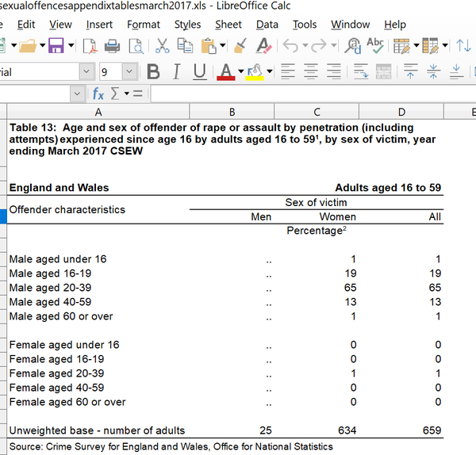Run the Spelling check icon
476x455 pixels.
375,46
